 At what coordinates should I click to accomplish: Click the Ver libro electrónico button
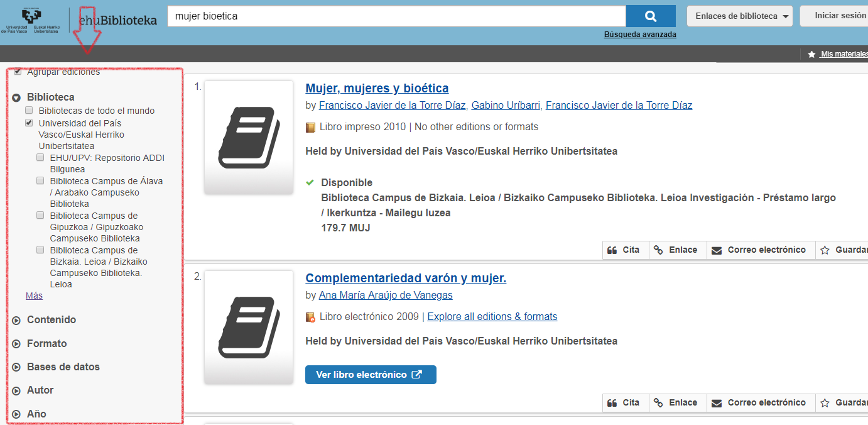tap(371, 375)
